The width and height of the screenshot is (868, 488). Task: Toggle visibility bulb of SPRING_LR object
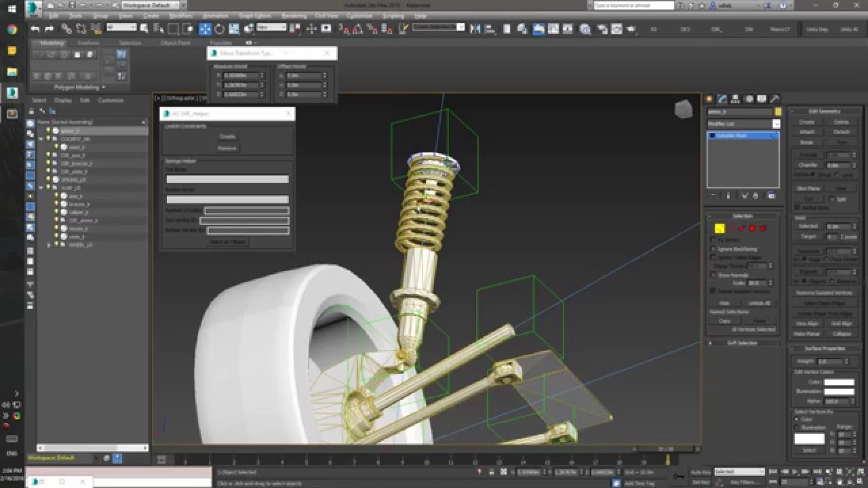tap(48, 180)
